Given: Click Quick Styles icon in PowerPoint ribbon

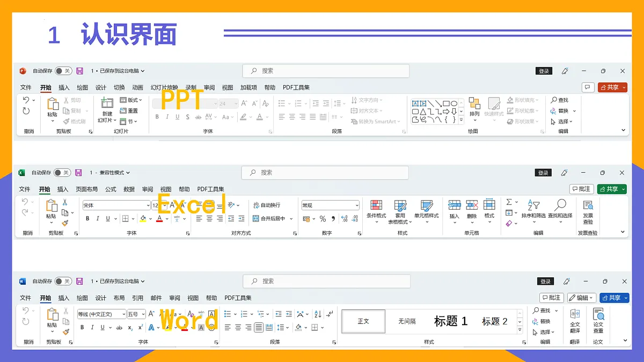Looking at the screenshot, I should [494, 103].
